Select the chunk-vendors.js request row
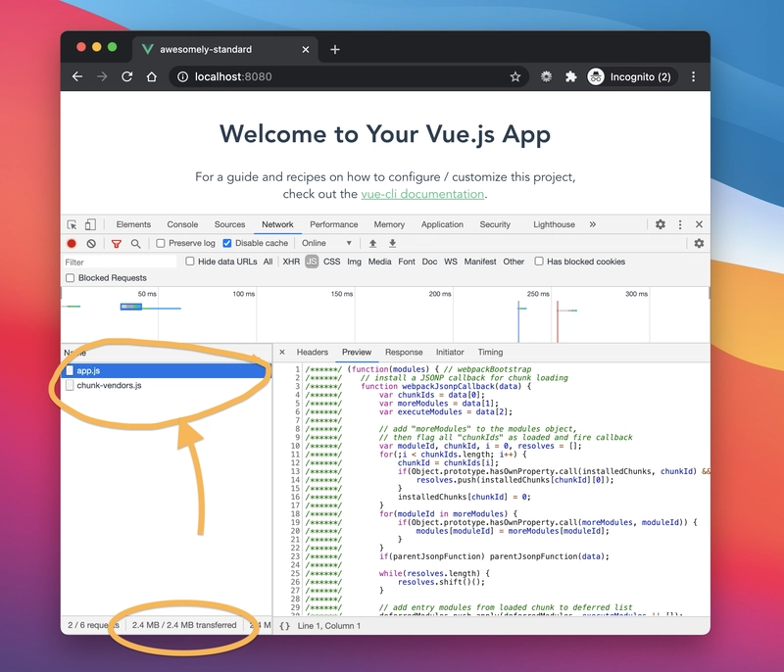The image size is (784, 672). pos(166,385)
